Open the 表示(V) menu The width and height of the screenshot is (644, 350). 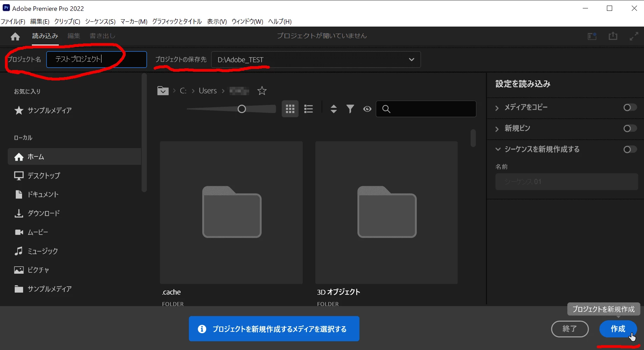[x=217, y=21]
